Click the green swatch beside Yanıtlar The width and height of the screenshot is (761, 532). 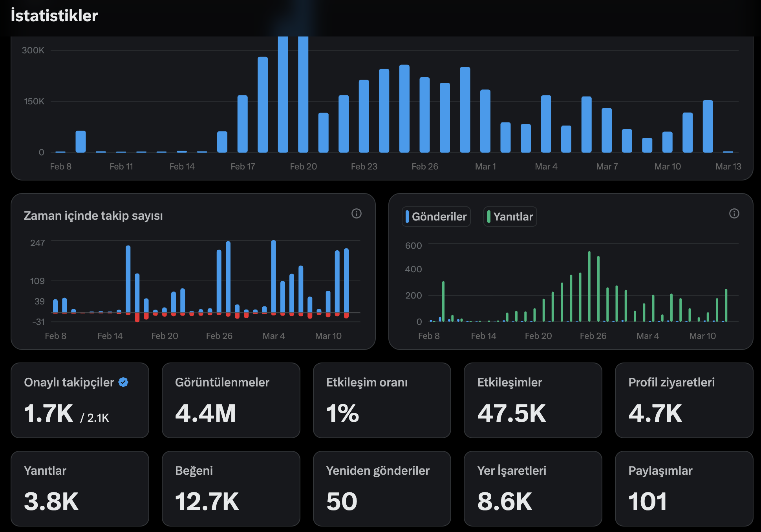click(488, 217)
